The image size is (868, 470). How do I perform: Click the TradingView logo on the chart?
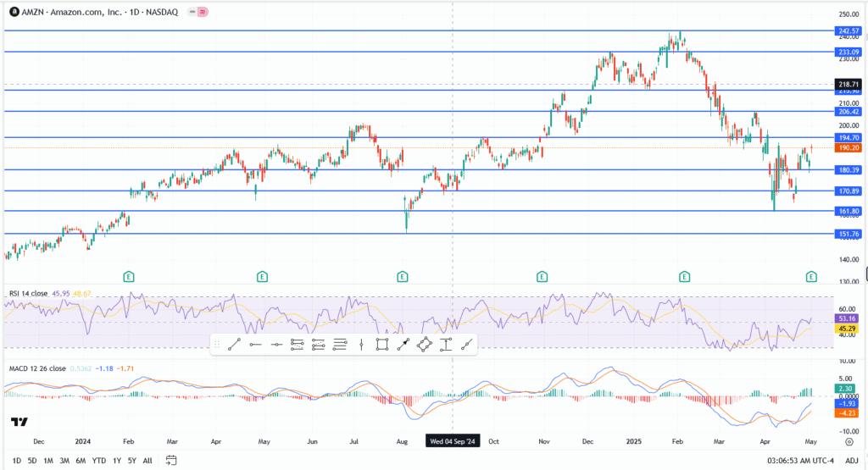(x=18, y=422)
